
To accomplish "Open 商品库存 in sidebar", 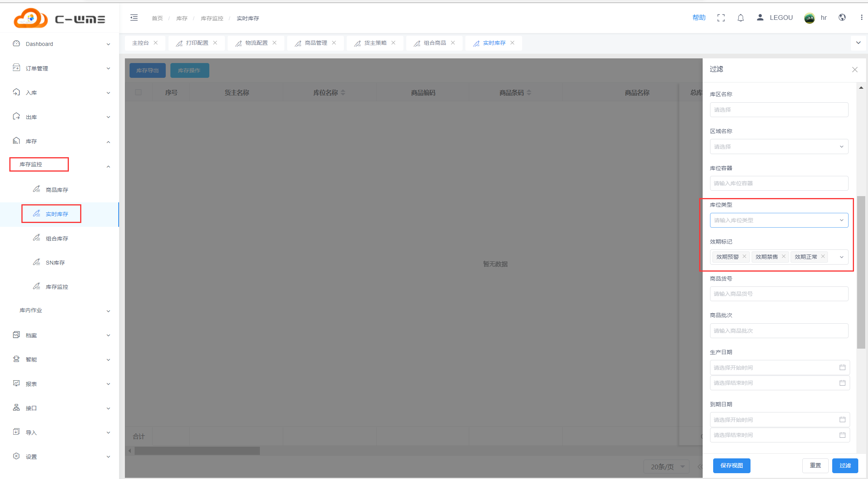I will (x=57, y=190).
